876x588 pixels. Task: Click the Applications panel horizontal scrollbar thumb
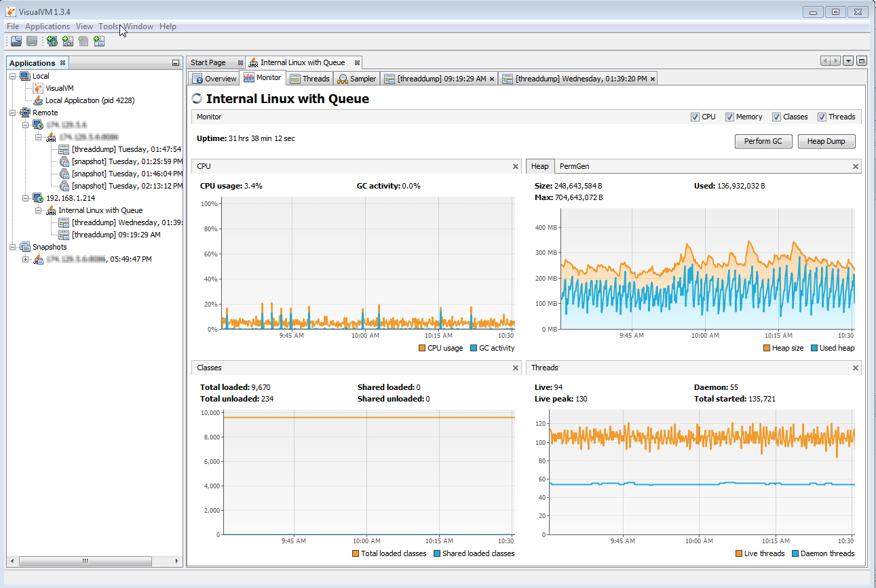point(85,561)
